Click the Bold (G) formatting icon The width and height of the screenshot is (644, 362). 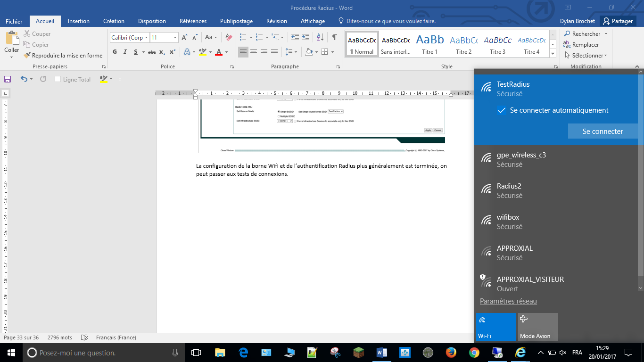[x=115, y=52]
